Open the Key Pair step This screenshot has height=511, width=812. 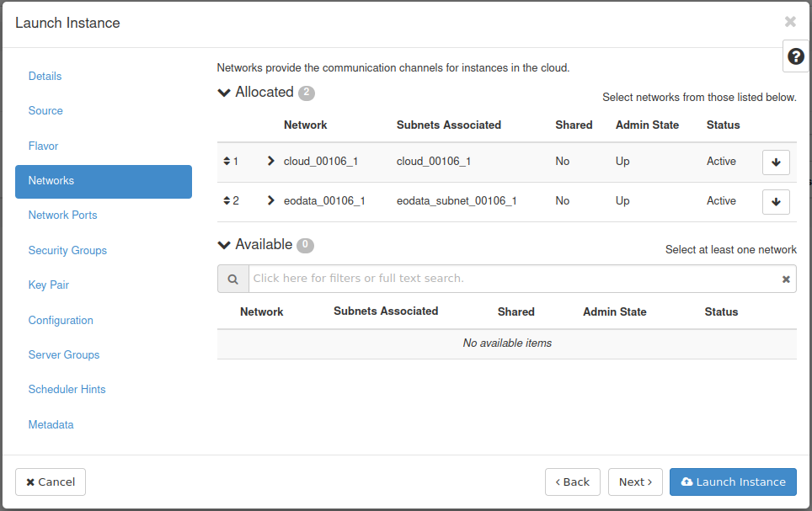[49, 285]
